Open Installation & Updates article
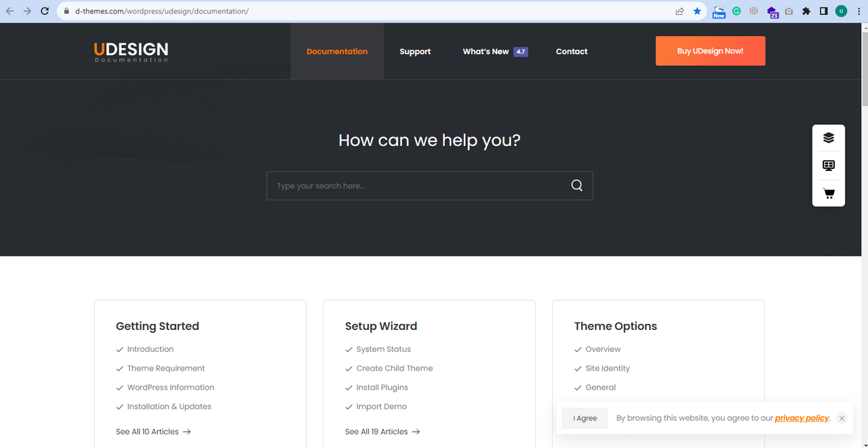 170,407
